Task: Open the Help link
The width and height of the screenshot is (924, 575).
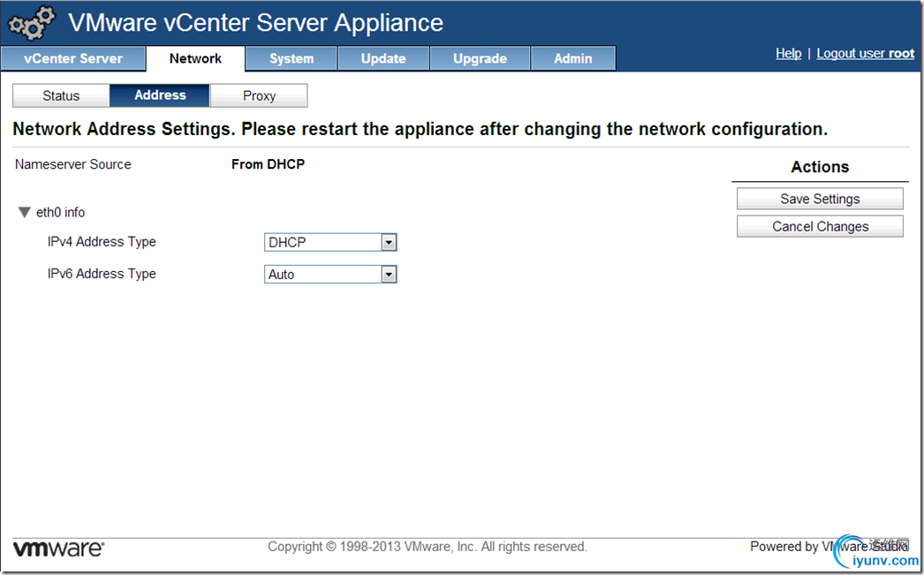Action: (x=788, y=54)
